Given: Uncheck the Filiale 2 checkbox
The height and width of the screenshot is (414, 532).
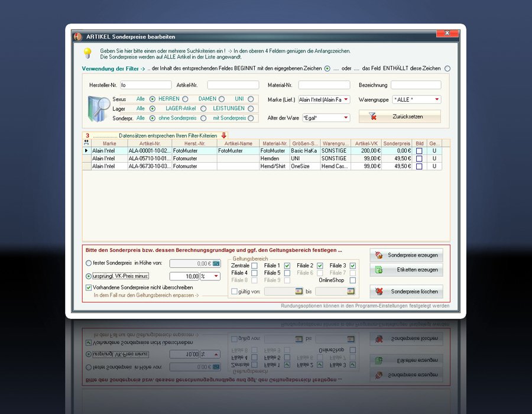Looking at the screenshot, I should (x=320, y=266).
